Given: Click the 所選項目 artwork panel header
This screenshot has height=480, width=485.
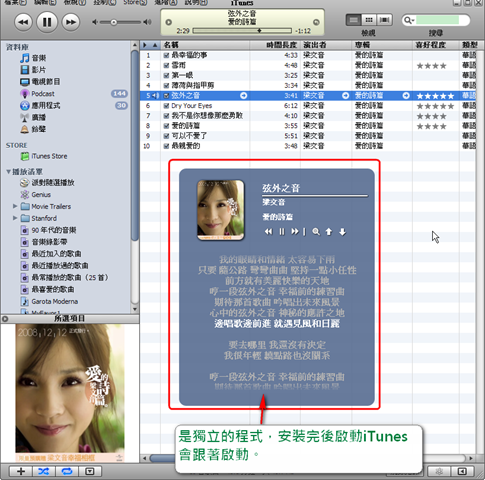Looking at the screenshot, I should tap(70, 319).
